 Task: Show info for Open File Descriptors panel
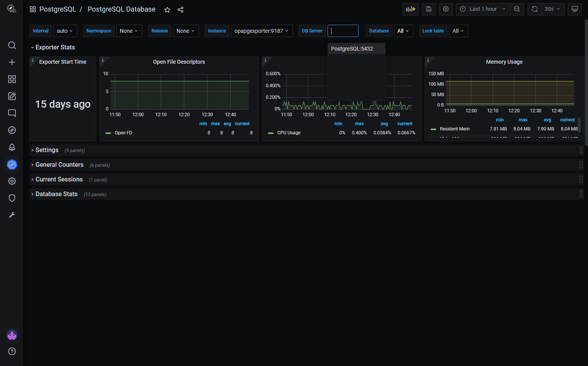pos(103,60)
